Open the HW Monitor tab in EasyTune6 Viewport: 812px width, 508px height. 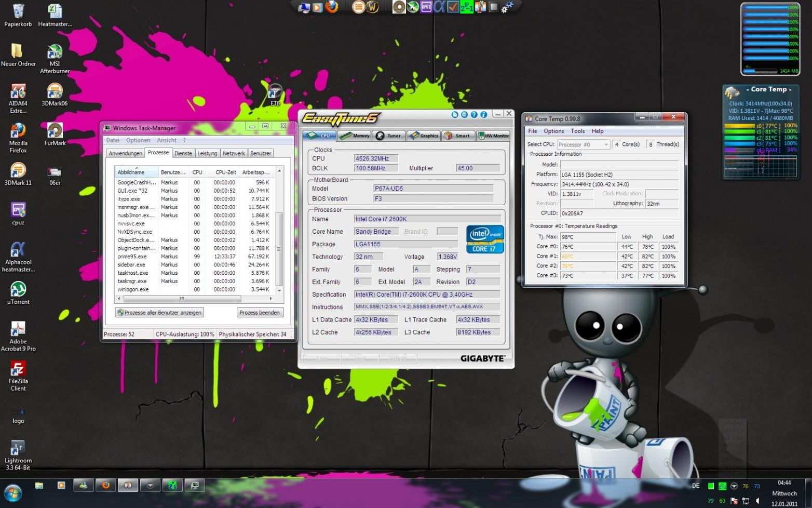(x=493, y=136)
